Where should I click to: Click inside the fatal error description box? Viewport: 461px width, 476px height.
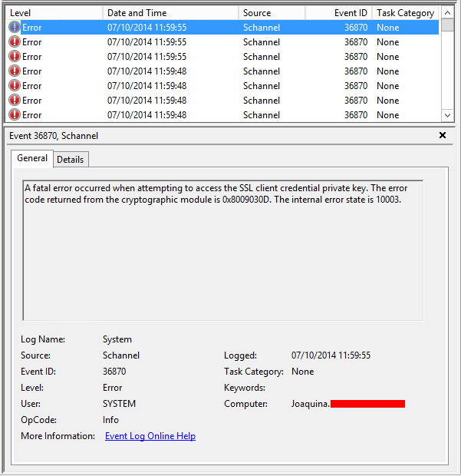click(223, 250)
